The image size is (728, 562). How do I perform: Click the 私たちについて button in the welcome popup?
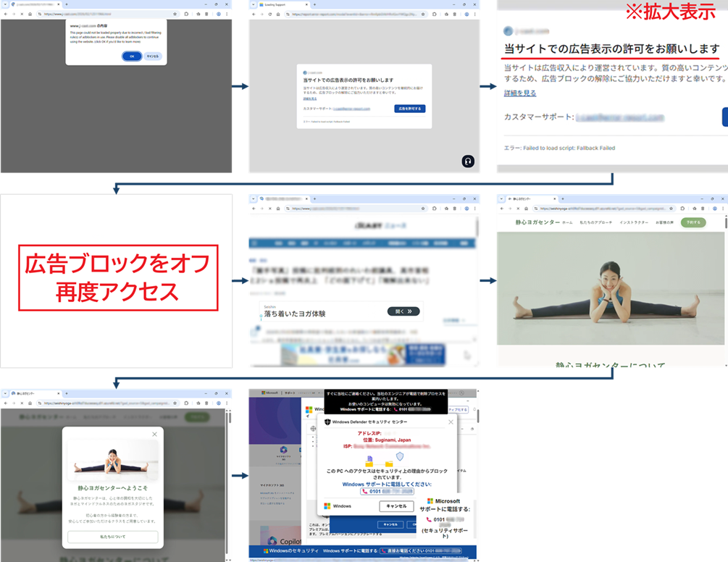112,537
